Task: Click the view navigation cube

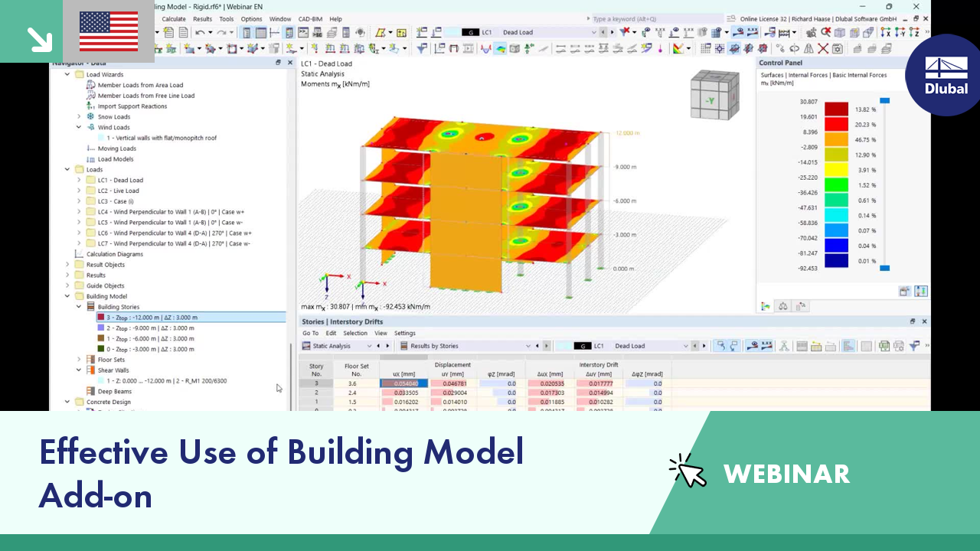Action: [715, 95]
